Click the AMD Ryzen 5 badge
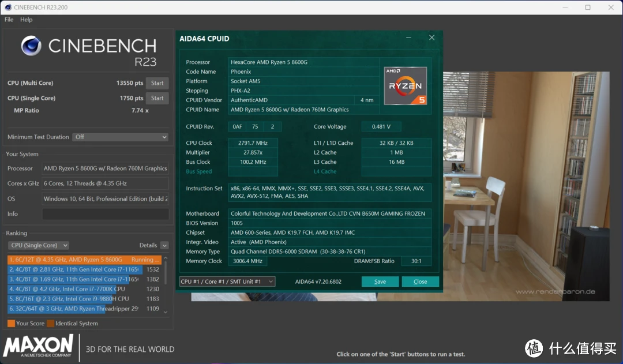The height and width of the screenshot is (364, 623). (406, 86)
